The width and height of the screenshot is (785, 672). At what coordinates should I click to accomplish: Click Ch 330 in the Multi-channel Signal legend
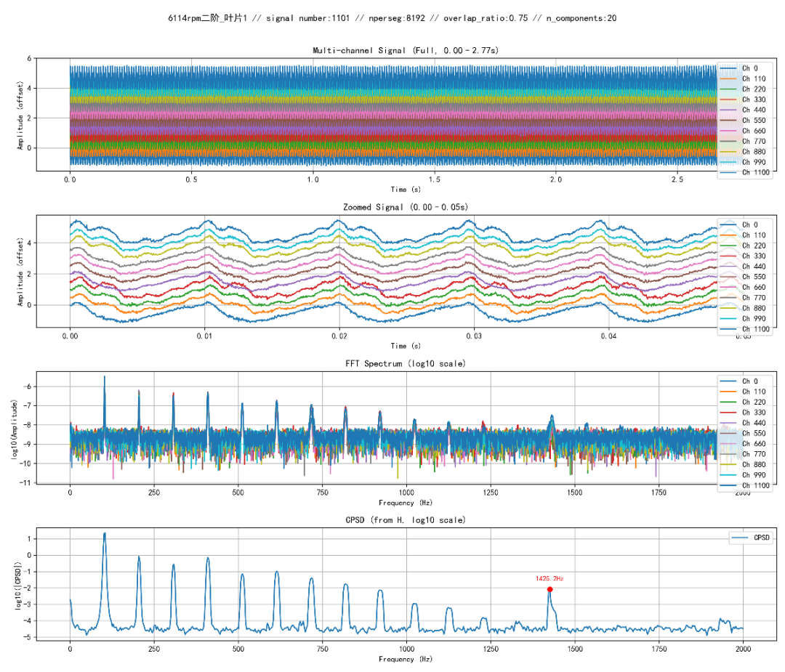point(754,100)
